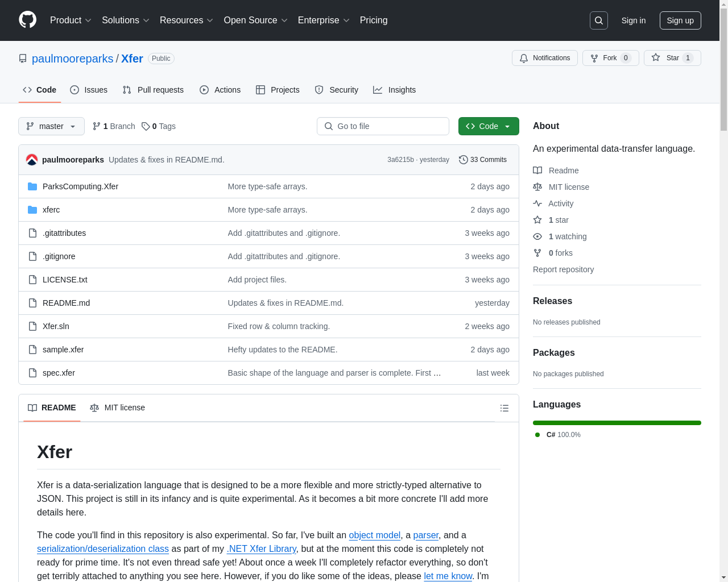Switch to the Pull requests tab
728x582 pixels.
tap(153, 90)
